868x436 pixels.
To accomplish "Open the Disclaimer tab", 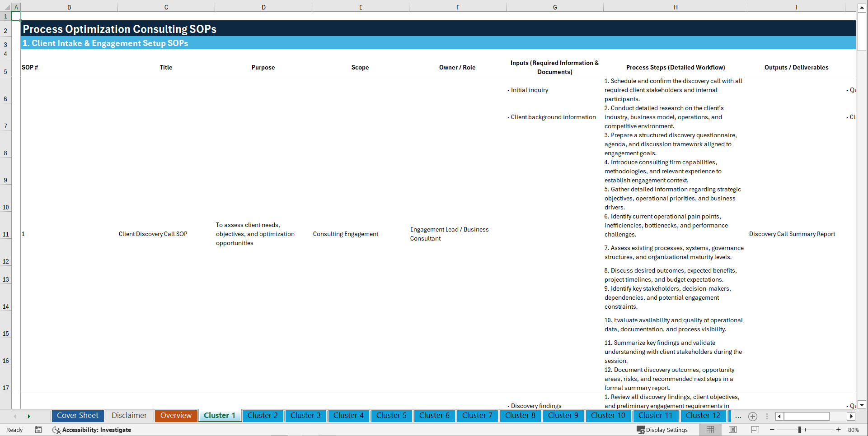I will tap(129, 416).
